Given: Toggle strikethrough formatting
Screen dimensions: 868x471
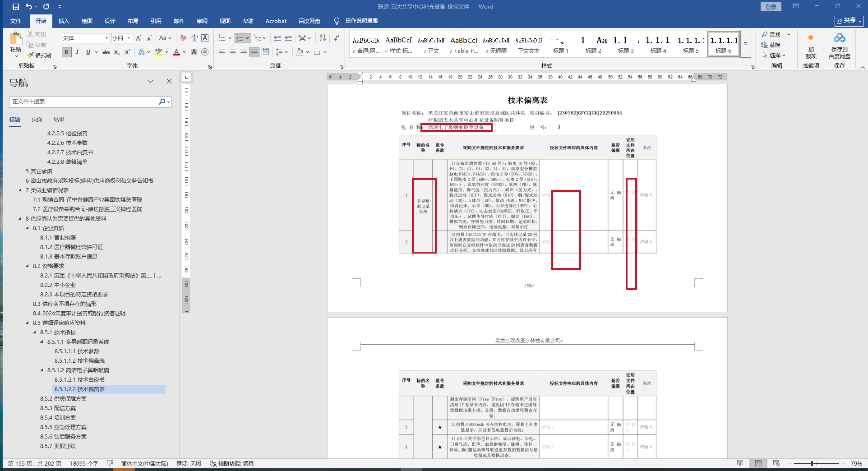Looking at the screenshot, I should point(106,52).
